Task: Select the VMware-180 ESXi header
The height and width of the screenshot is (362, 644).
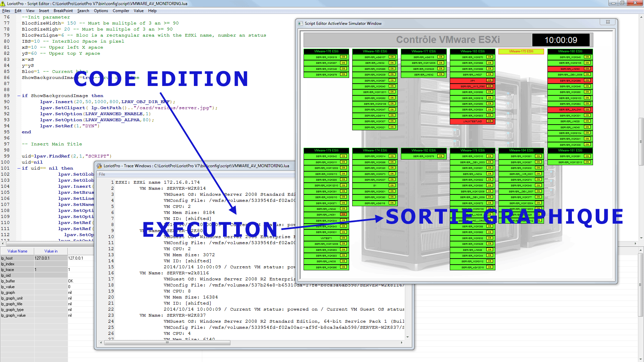Action: click(570, 51)
